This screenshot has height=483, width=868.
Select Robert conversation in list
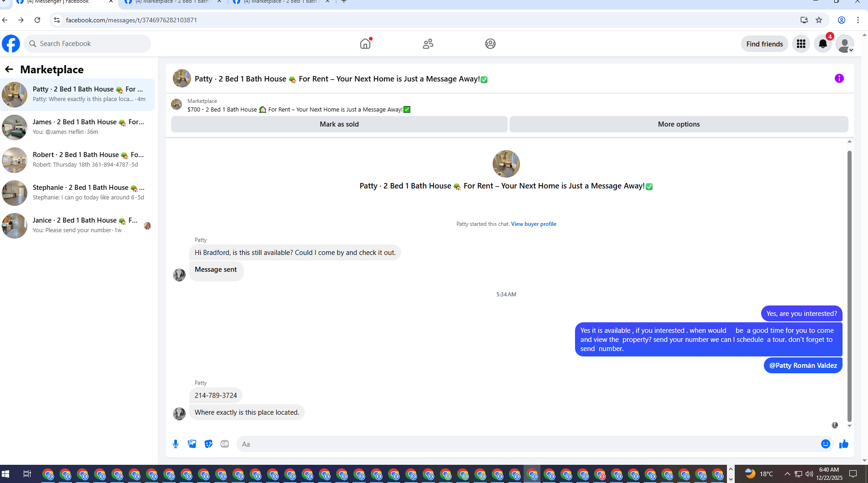(x=77, y=160)
